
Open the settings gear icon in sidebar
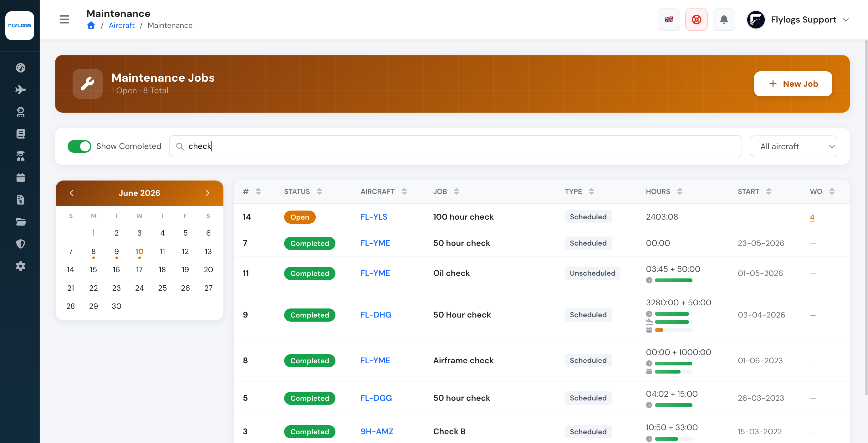[x=21, y=266]
